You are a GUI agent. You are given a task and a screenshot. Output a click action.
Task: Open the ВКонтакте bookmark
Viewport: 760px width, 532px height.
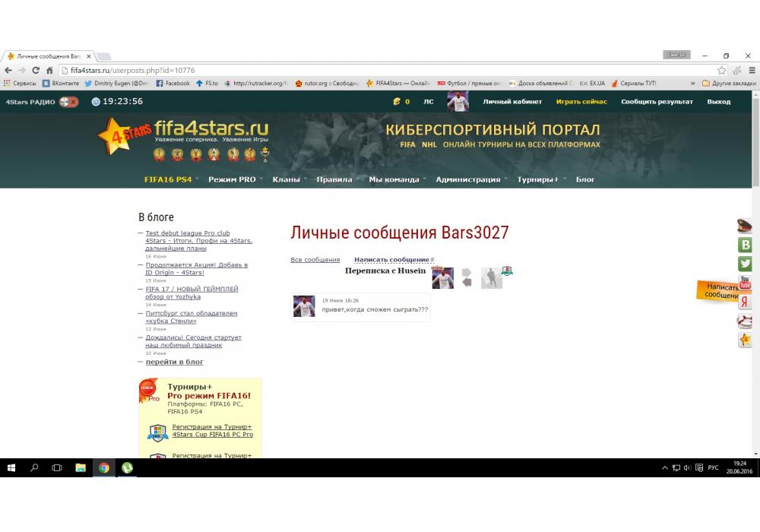pos(61,84)
